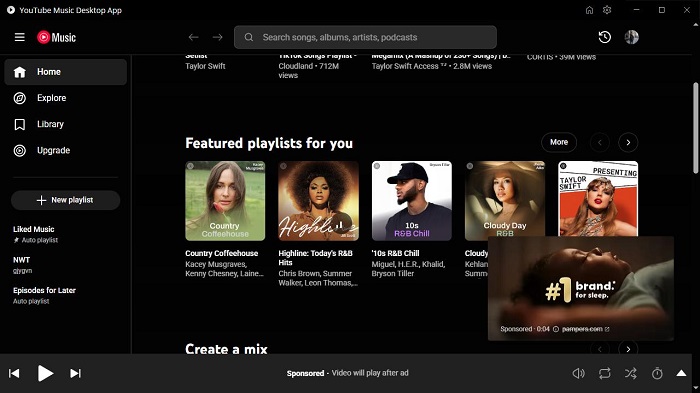Screen dimensions: 700x393
Task: Click the Taylor Swift artist text
Action: pos(205,66)
